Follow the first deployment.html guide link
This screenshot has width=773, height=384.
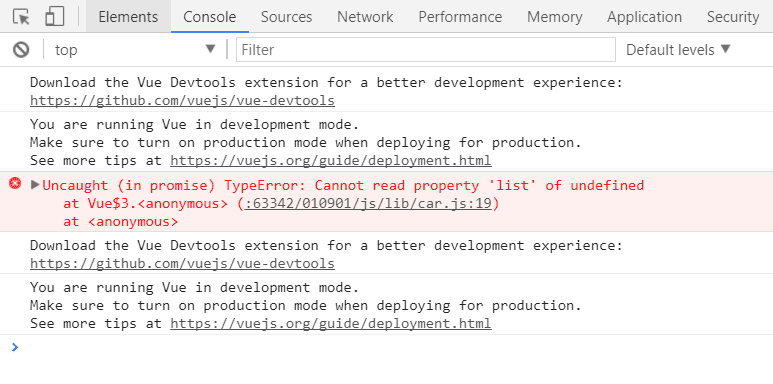pos(331,161)
